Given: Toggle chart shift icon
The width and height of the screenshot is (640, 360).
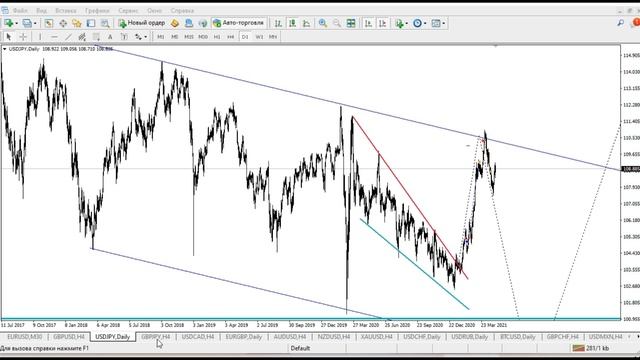Looking at the screenshot, I should click(x=382, y=23).
